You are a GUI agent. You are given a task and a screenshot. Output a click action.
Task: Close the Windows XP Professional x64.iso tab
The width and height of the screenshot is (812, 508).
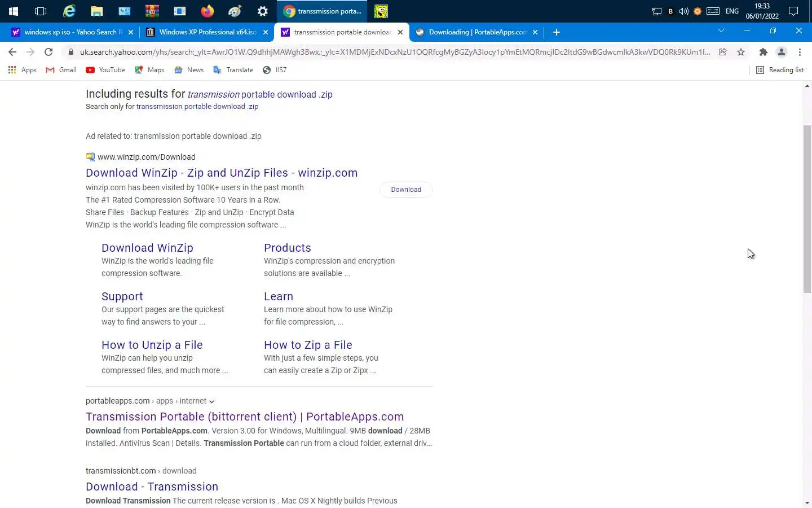click(266, 32)
